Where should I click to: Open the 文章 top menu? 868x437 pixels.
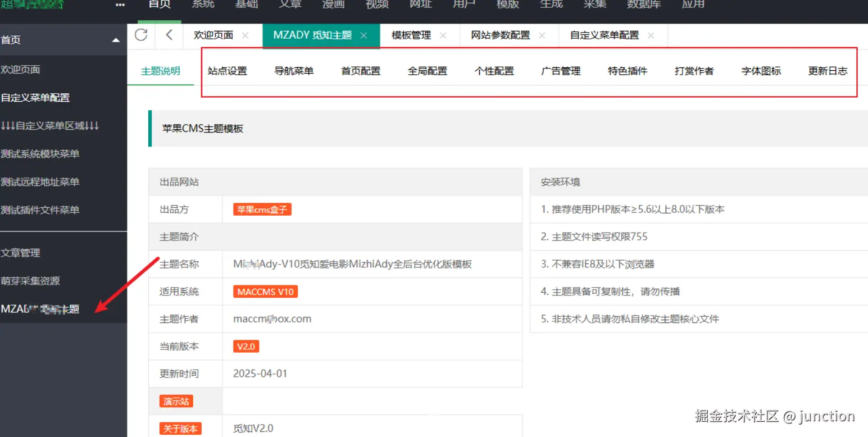pos(290,4)
